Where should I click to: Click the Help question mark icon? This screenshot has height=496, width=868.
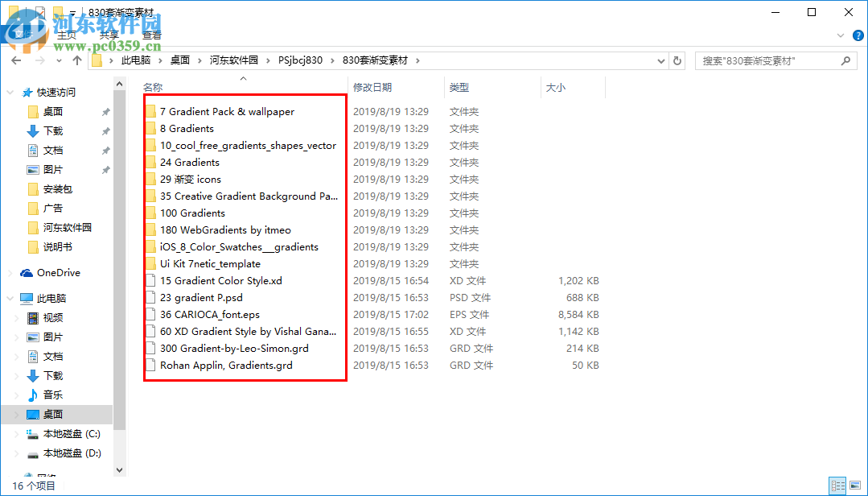point(858,35)
